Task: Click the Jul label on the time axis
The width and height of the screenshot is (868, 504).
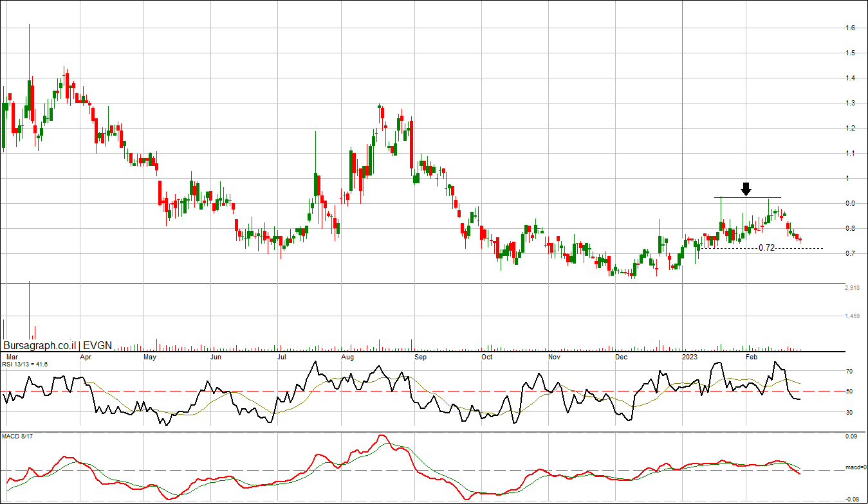Action: point(282,356)
